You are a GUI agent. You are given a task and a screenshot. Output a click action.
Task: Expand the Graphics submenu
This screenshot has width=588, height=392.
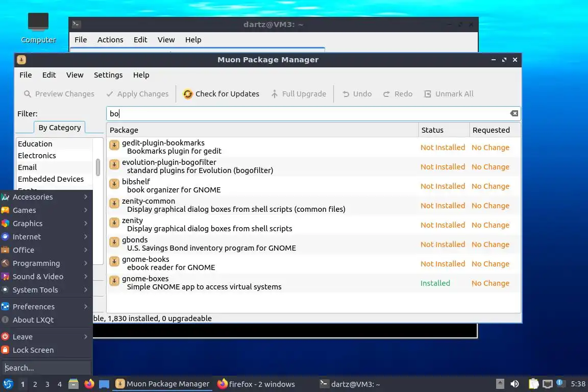coord(46,224)
